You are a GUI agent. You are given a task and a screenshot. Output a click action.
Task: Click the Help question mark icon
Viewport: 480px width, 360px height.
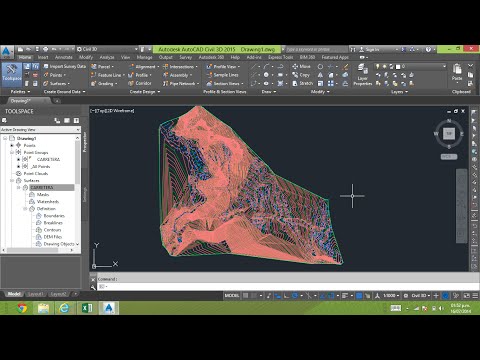(429, 49)
